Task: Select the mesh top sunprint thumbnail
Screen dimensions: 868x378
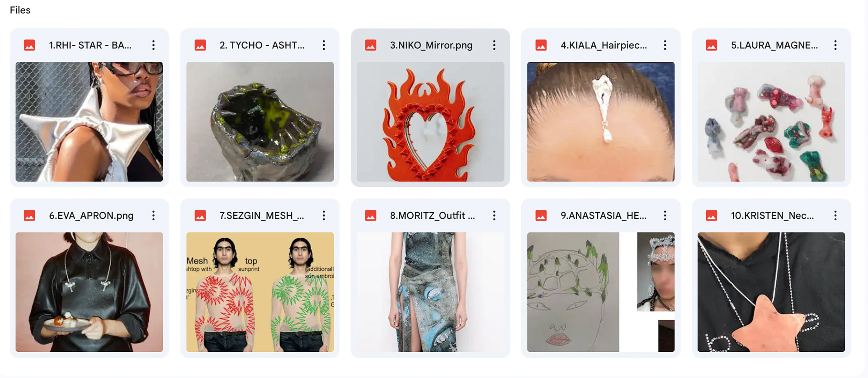Action: click(x=260, y=292)
